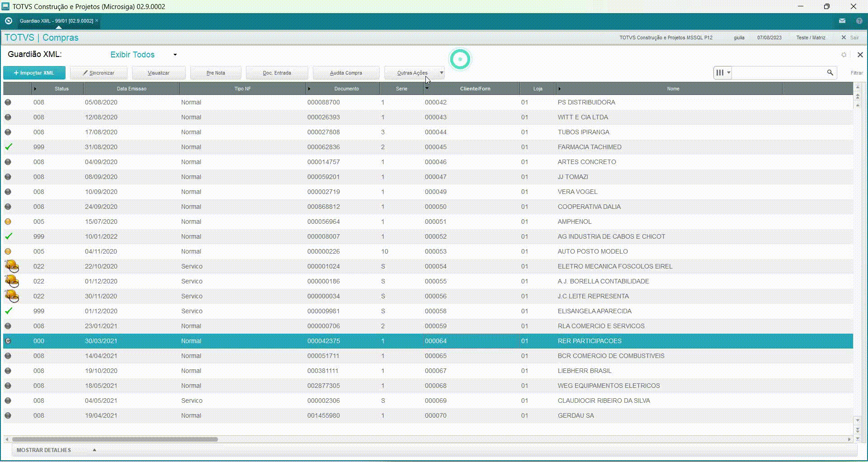Viewport: 868px width, 462px height.
Task: Sort by the Tipo NF column header
Action: pos(242,89)
